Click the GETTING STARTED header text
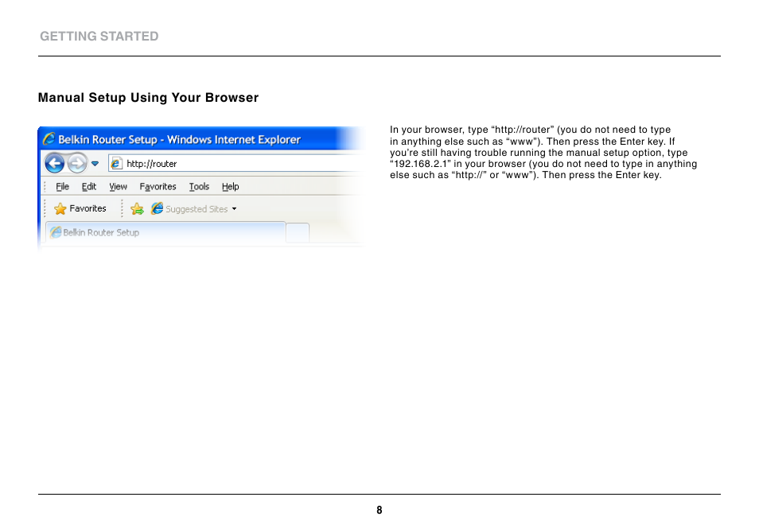This screenshot has height=532, width=759. pos(99,37)
